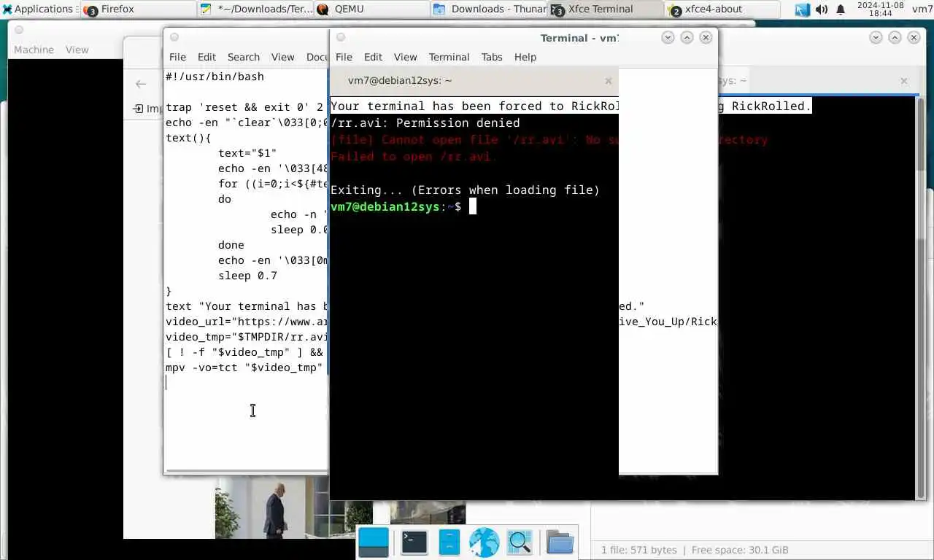Viewport: 934px width, 560px height.
Task: Open the vm7 user menu in panel
Action: pos(922,9)
